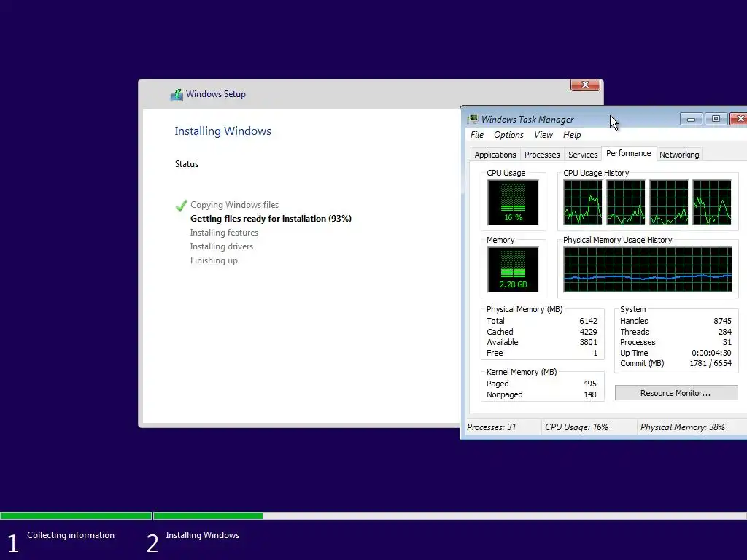
Task: Click the Kernel Memory Paged value 495
Action: tap(589, 384)
